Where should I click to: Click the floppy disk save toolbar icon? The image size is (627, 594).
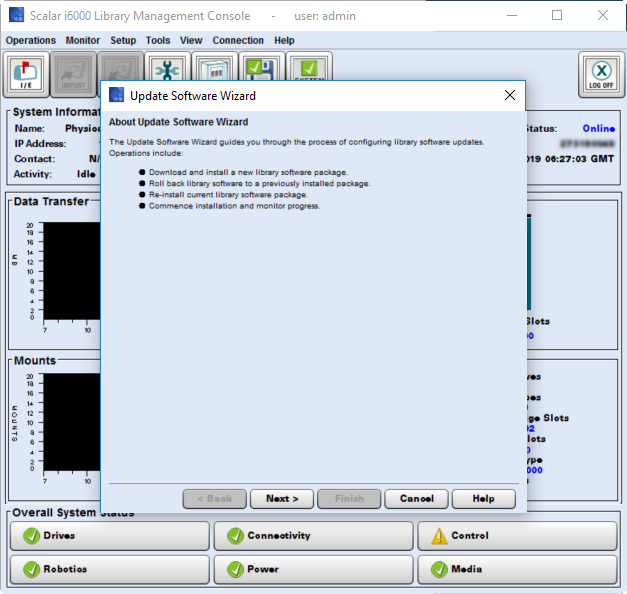tap(262, 67)
